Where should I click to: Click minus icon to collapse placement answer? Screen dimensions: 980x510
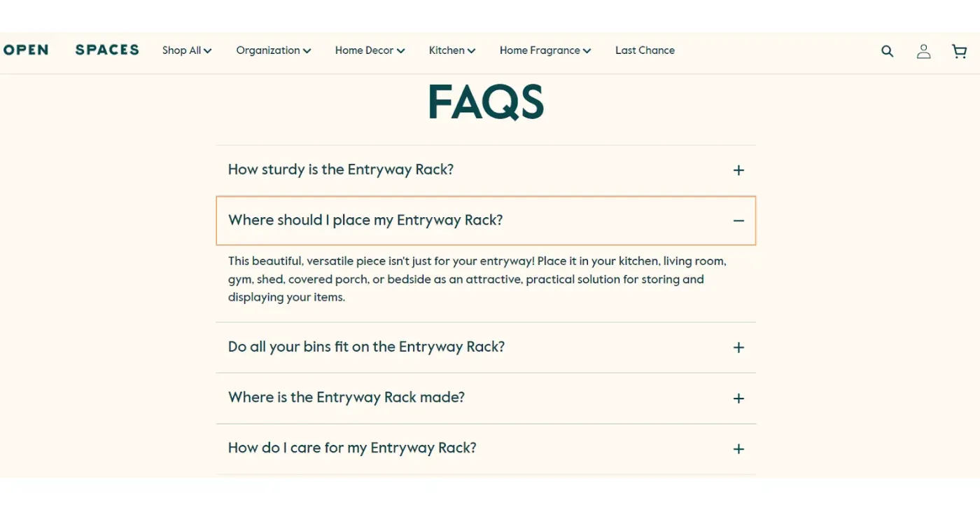[738, 221]
